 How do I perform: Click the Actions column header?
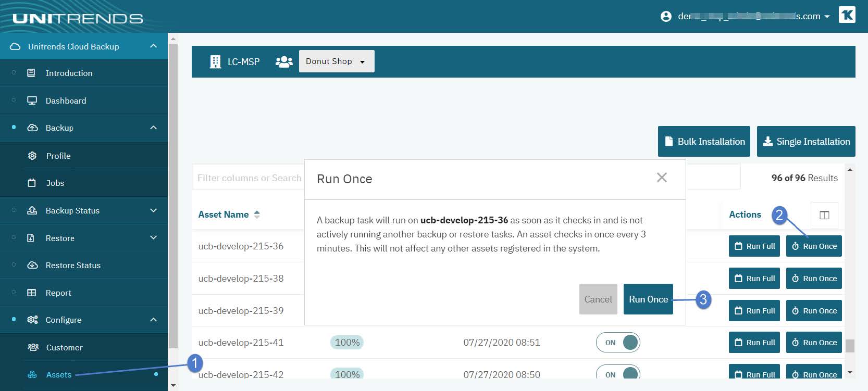coord(745,215)
